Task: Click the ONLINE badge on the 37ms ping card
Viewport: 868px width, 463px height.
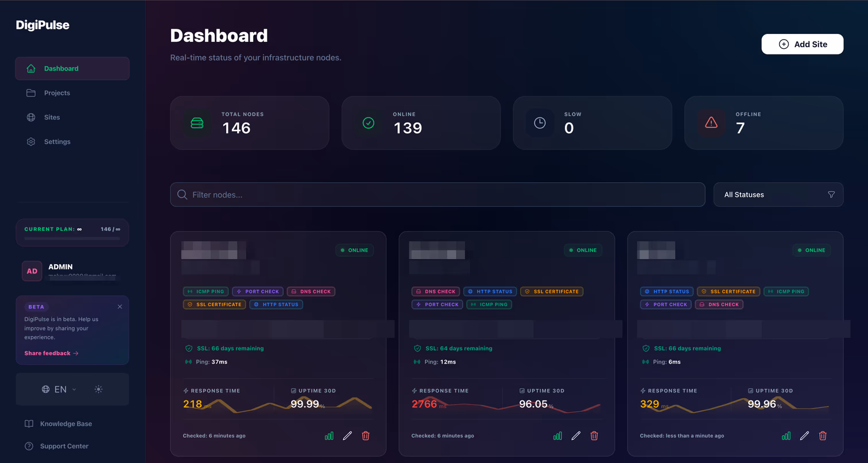Action: pyautogui.click(x=355, y=250)
